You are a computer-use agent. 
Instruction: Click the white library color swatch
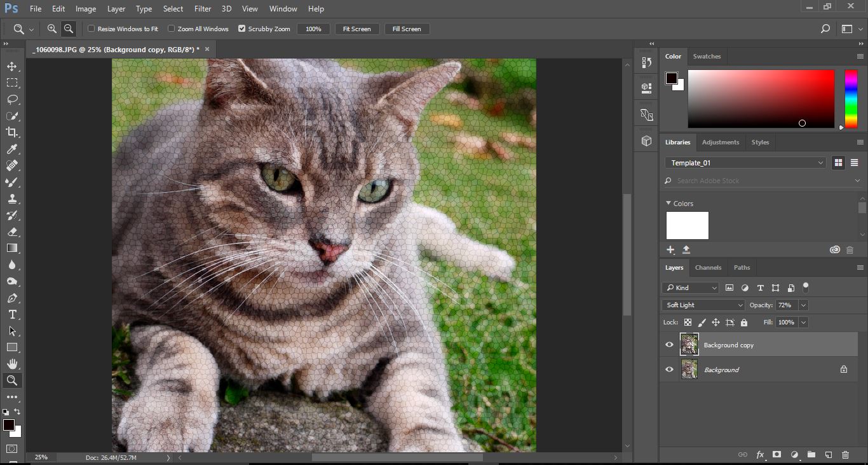click(x=687, y=225)
